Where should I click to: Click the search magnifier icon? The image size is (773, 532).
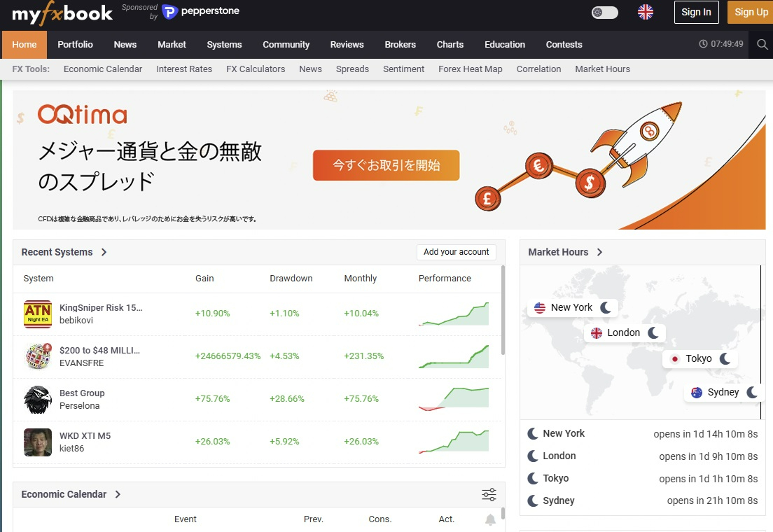[762, 45]
